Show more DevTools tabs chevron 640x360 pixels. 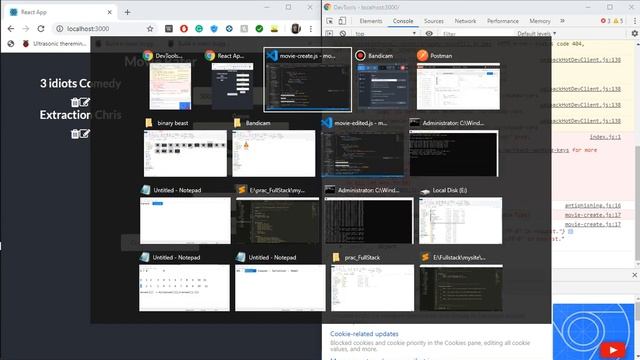pyautogui.click(x=562, y=21)
